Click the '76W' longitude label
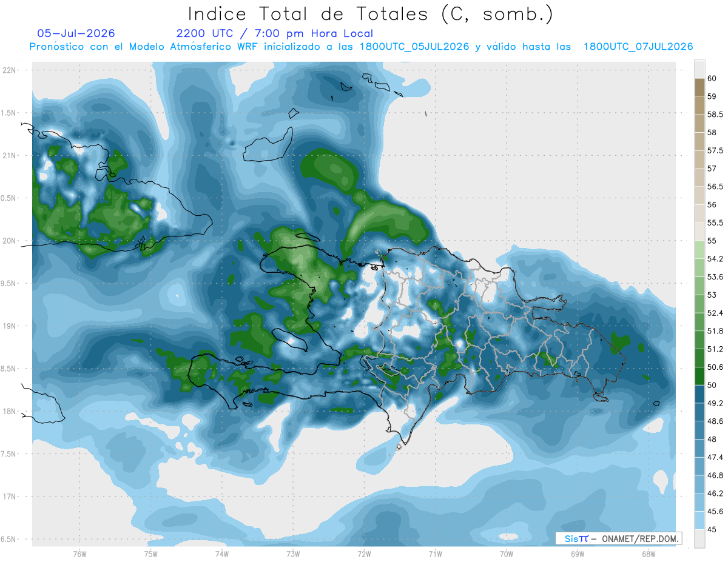Image resolution: width=728 pixels, height=562 pixels. (79, 554)
